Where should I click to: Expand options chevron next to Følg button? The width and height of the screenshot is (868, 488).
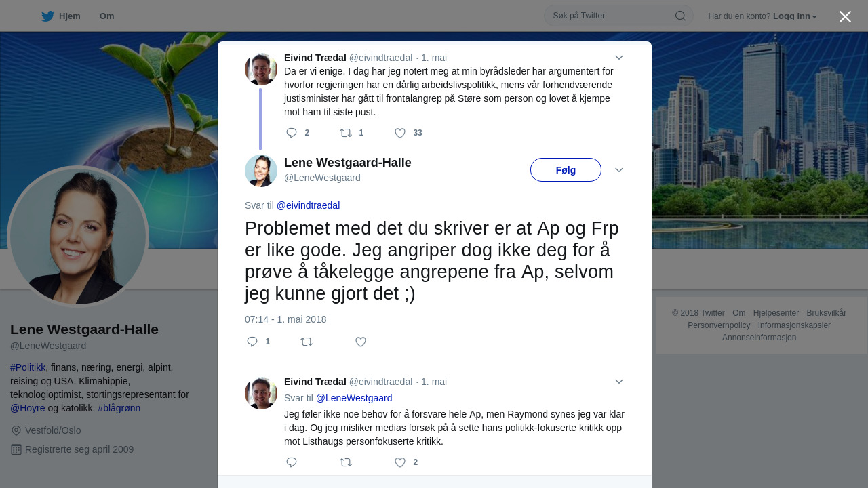click(619, 169)
